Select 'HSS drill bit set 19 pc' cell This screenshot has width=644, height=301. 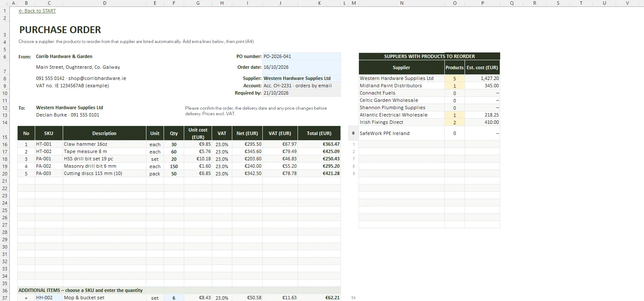tap(104, 159)
